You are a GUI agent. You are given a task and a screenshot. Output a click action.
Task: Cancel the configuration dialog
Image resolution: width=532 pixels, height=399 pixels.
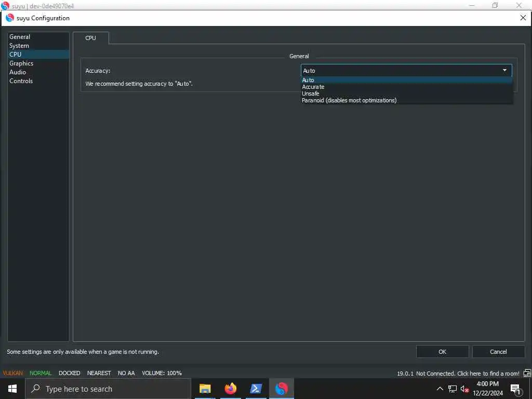click(x=498, y=352)
